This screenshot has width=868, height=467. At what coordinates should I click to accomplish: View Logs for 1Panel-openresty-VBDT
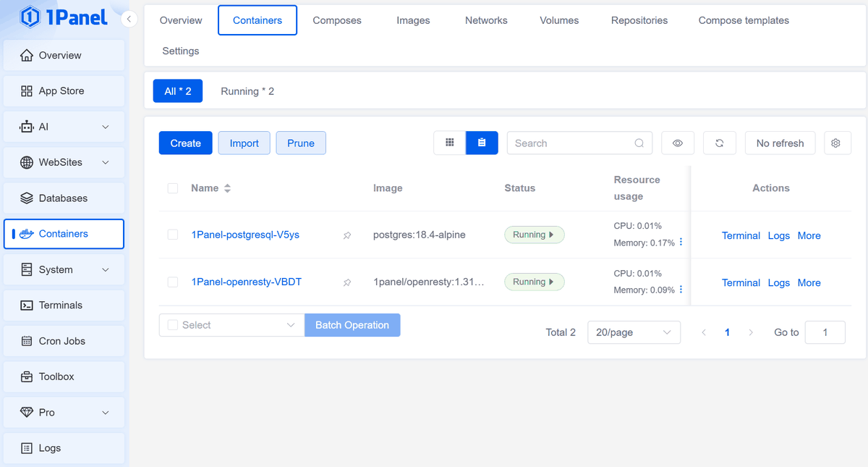[779, 282]
